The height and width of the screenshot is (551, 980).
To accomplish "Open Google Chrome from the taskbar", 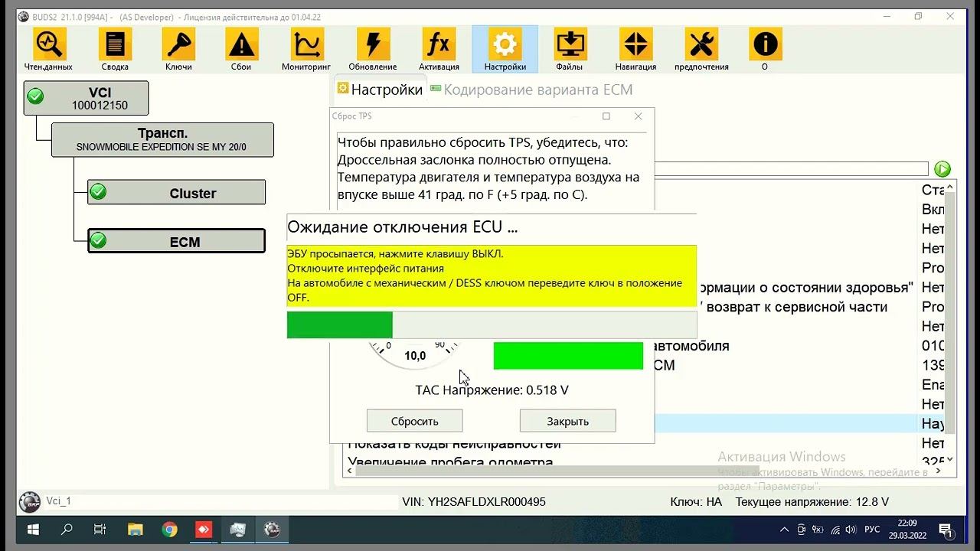I will pyautogui.click(x=170, y=530).
